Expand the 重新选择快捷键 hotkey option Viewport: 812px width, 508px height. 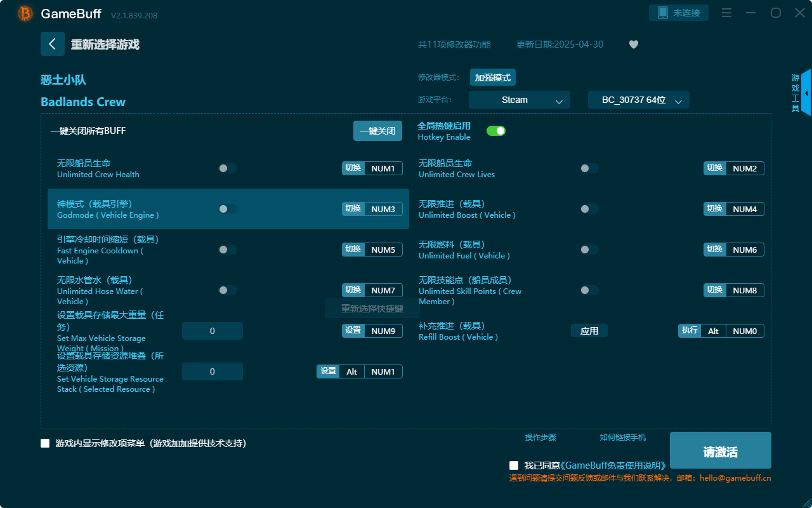point(372,308)
